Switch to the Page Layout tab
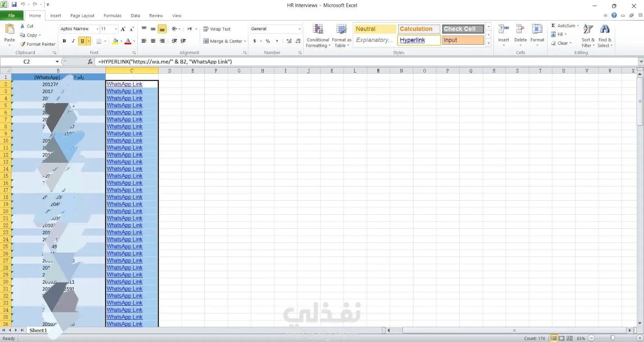Viewport: 644px width, 342px height. 82,16
